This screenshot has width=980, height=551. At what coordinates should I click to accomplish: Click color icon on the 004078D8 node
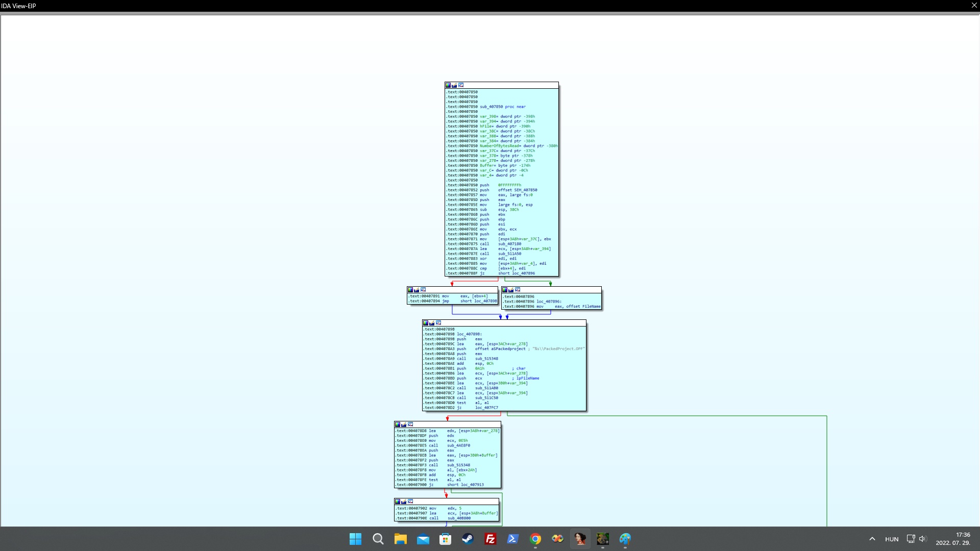pos(398,424)
